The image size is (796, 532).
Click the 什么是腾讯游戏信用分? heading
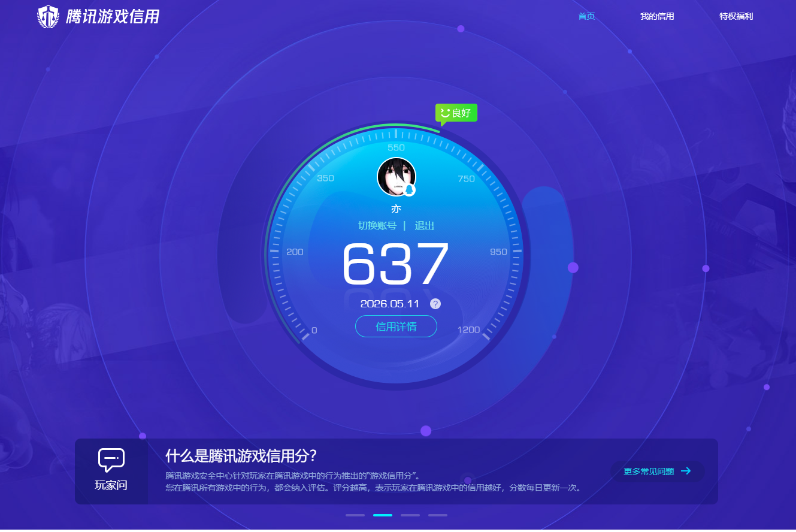coord(241,456)
